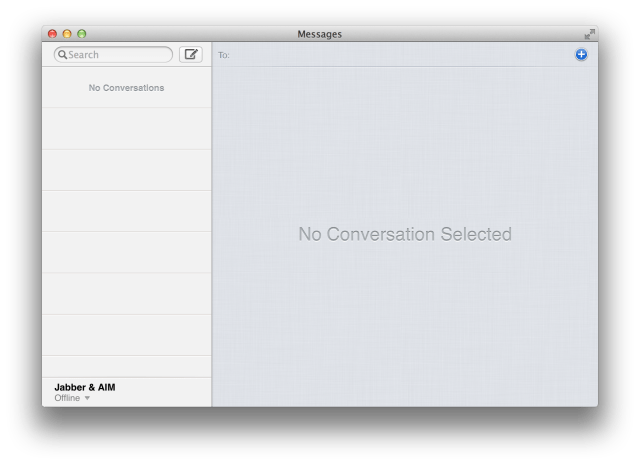Select the first empty row below No Conversations
This screenshot has width=640, height=465.
pyautogui.click(x=126, y=128)
